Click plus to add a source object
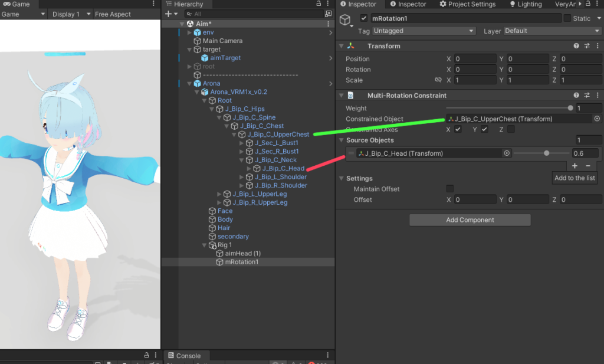The image size is (604, 364). 575,166
